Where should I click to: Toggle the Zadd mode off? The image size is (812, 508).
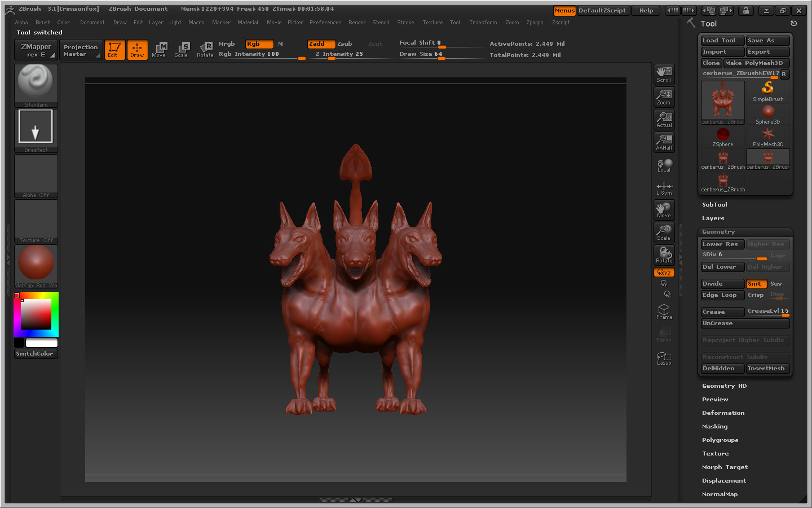pyautogui.click(x=321, y=44)
